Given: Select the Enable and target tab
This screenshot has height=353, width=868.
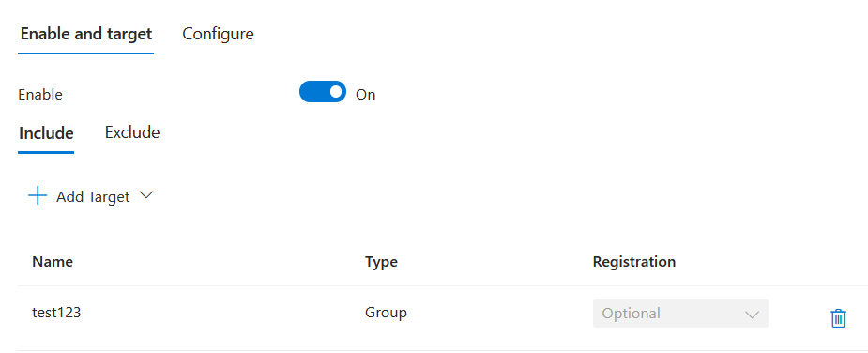Looking at the screenshot, I should [x=85, y=34].
